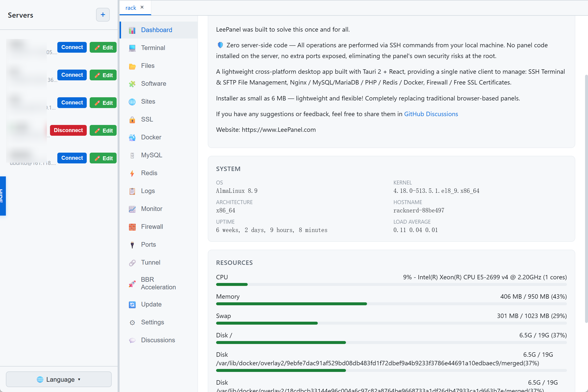Open the Language dropdown
The image size is (588, 392).
pyautogui.click(x=59, y=379)
